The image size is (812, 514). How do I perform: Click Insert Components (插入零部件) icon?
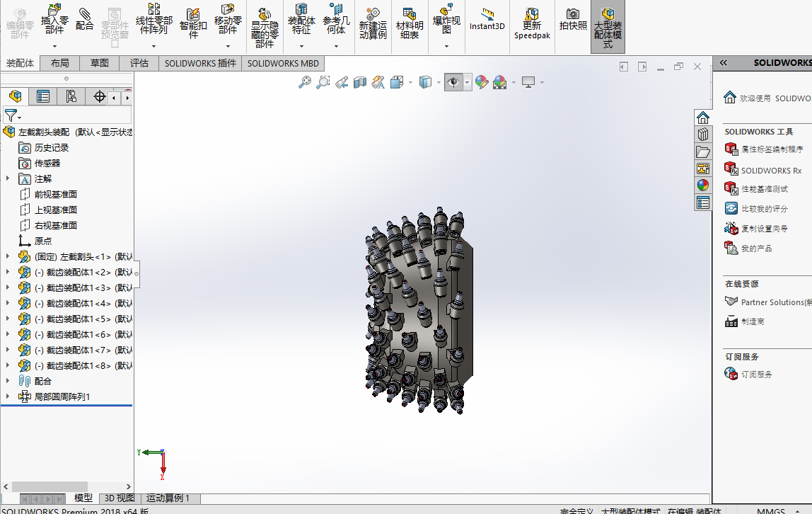pos(54,19)
